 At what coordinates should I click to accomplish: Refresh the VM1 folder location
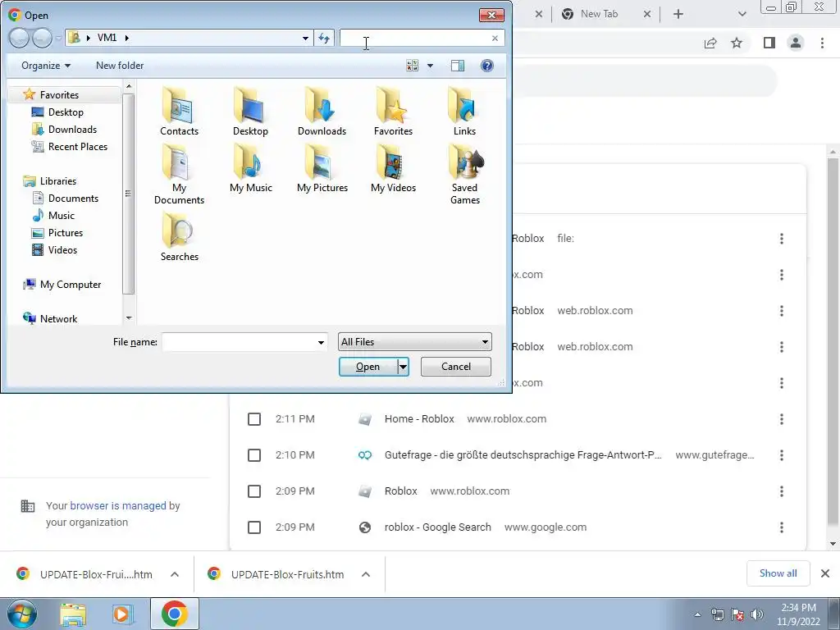click(324, 38)
